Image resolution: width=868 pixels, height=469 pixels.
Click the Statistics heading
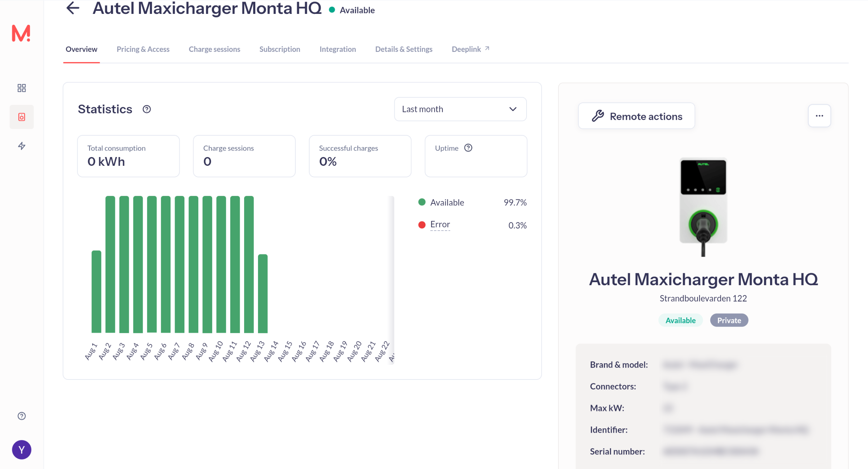105,109
